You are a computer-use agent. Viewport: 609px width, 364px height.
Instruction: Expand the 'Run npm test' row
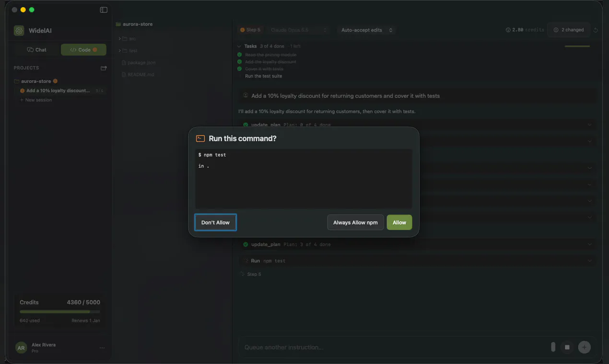point(418,261)
